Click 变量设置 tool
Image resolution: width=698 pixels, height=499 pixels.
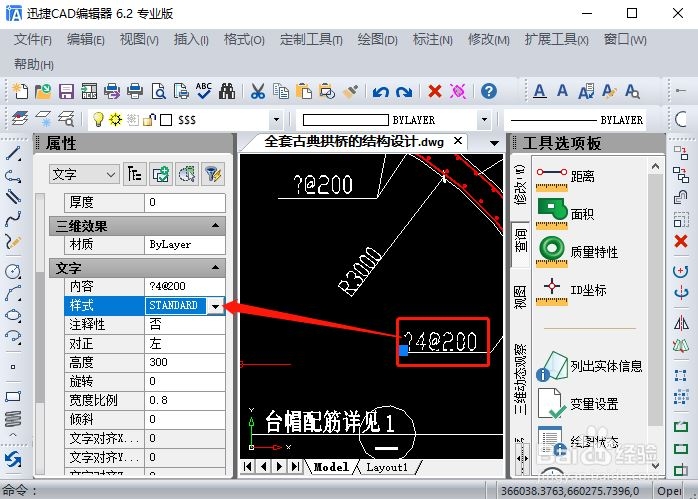[577, 403]
